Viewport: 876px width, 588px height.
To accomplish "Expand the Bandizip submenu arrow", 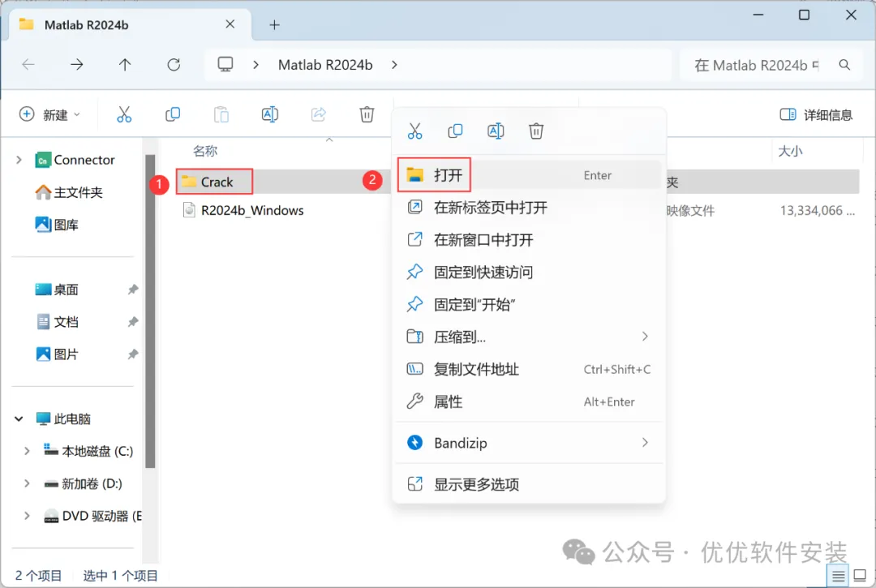I will coord(645,442).
